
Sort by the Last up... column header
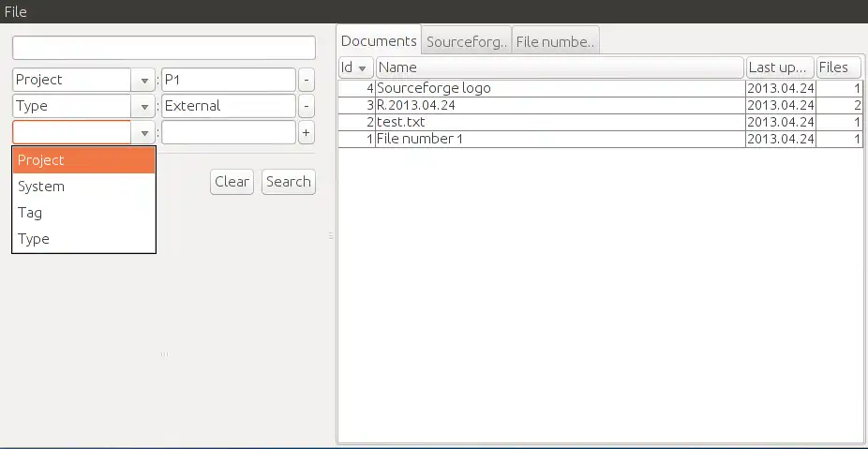780,67
